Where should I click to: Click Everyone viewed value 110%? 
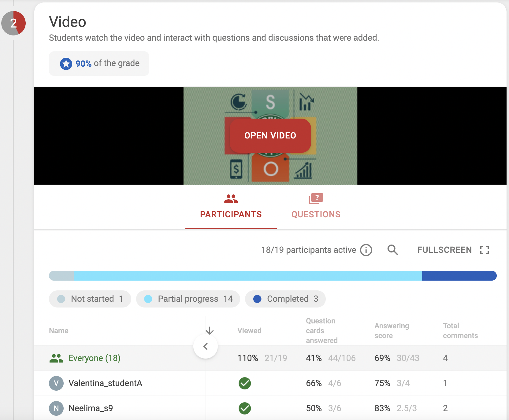click(x=248, y=358)
